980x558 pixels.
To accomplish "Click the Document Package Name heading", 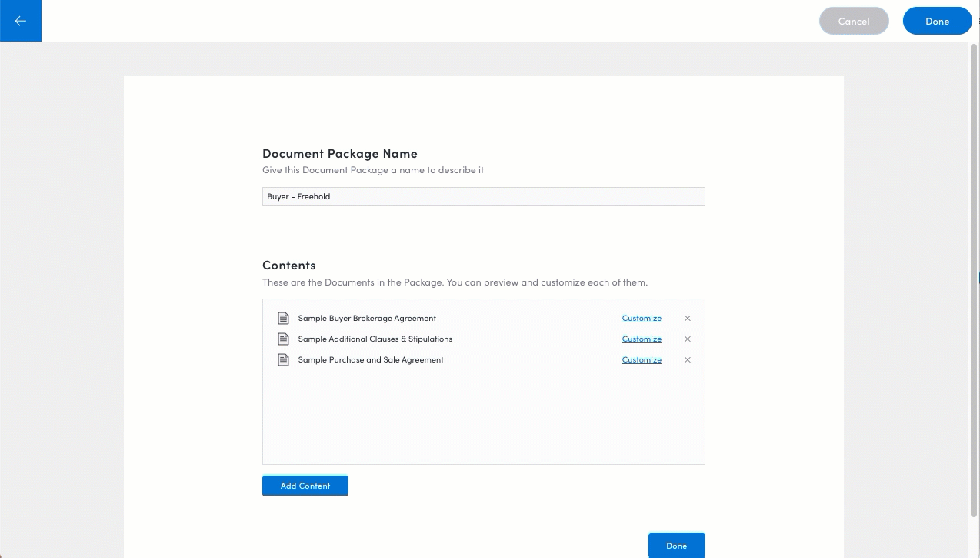I will 340,153.
